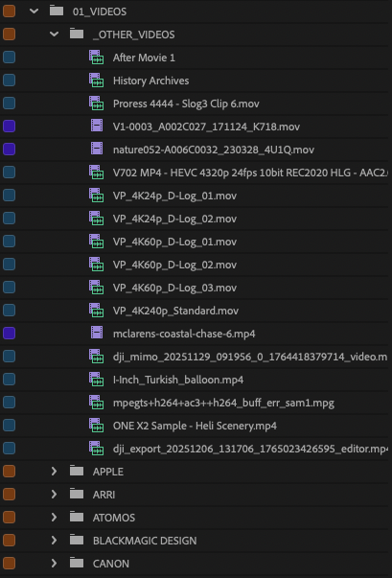Viewport: 392px width, 578px height.
Task: Click icon of VP_4K24p_D-Log_02.mov
Action: point(96,219)
